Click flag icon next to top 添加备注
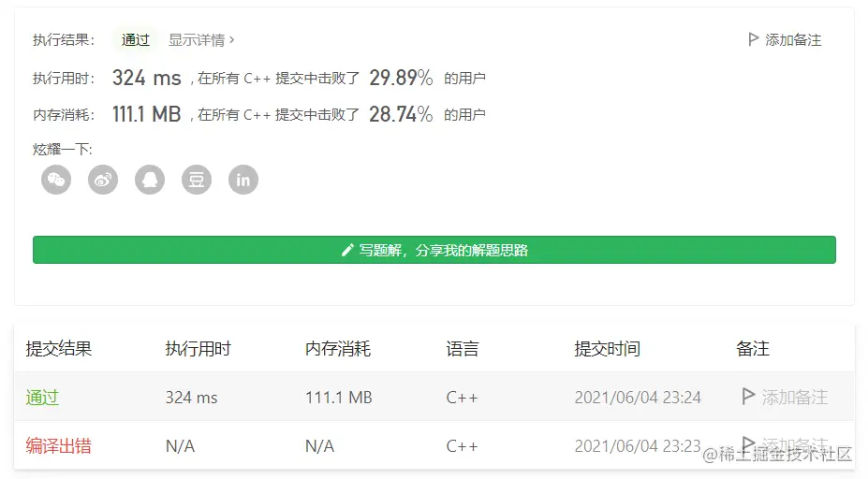The width and height of the screenshot is (868, 479). [753, 39]
